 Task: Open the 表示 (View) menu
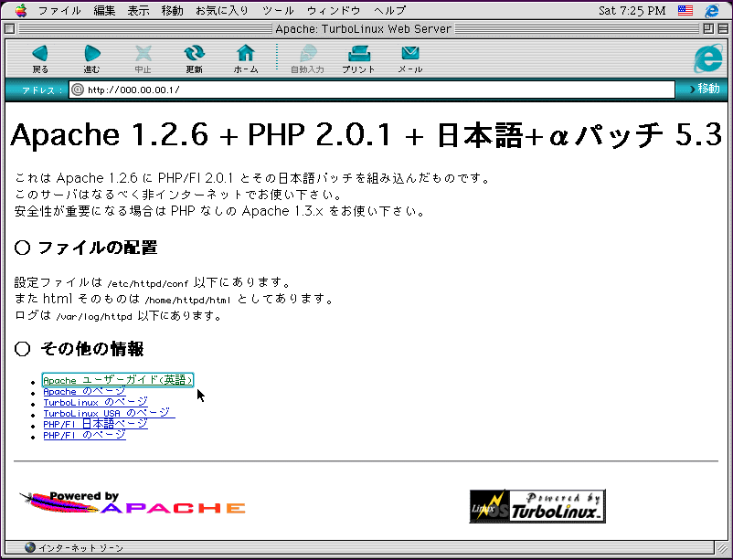click(x=138, y=10)
